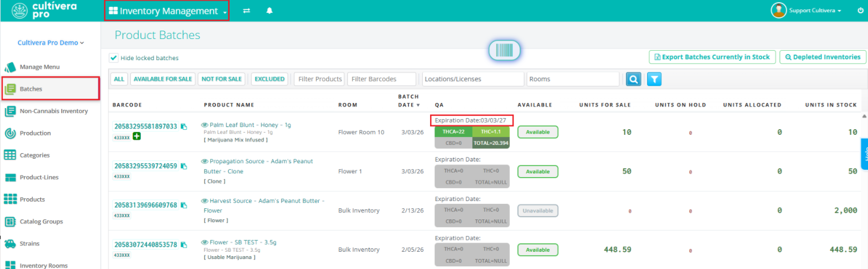Click Manage Menu sidebar icon
Viewport: 868px width, 269px height.
point(10,67)
